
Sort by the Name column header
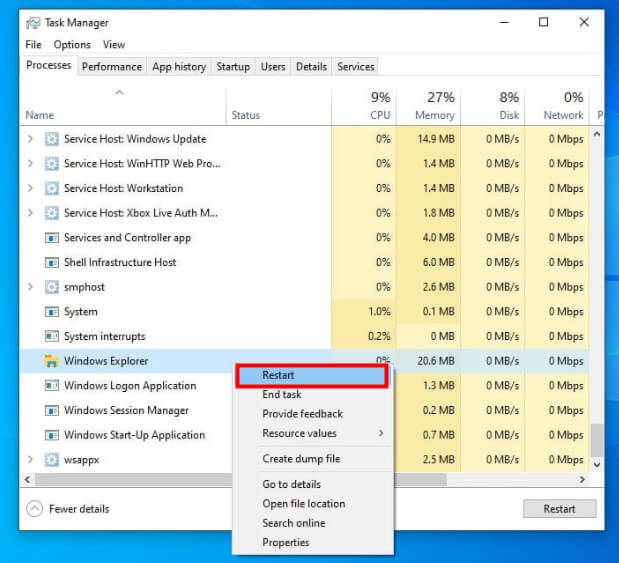[122, 107]
